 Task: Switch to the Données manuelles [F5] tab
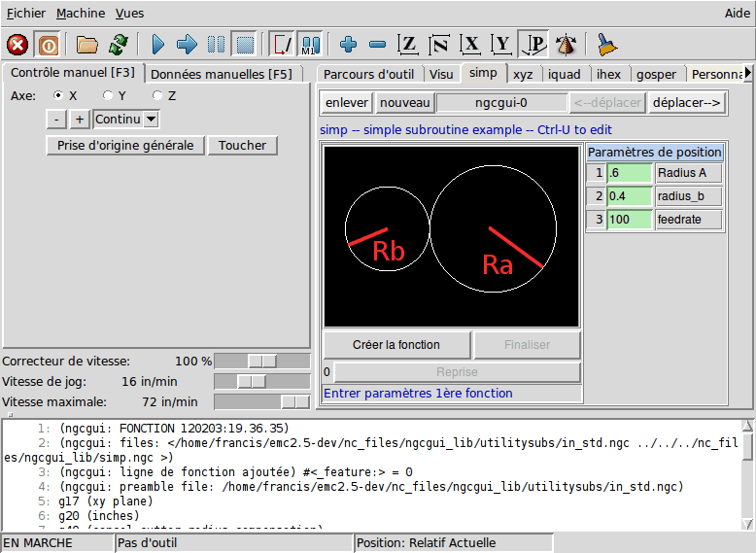tap(221, 74)
